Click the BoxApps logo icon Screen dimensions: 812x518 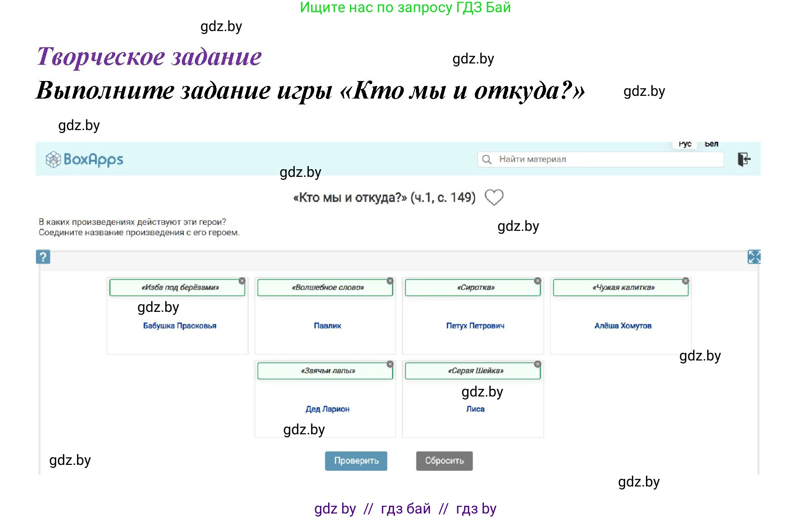(x=53, y=159)
